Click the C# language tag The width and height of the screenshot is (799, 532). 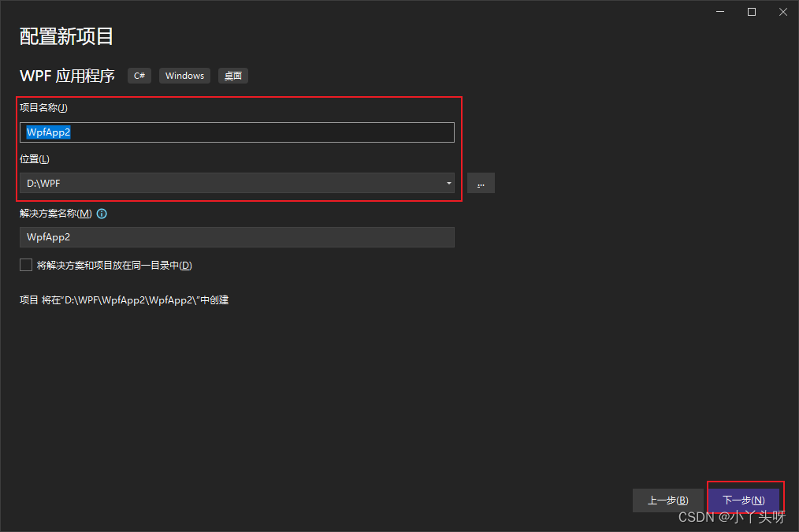tap(139, 76)
